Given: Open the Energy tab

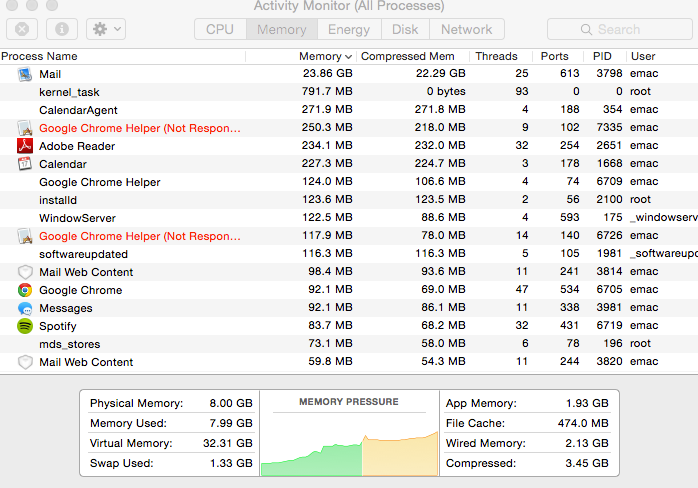Looking at the screenshot, I should (349, 29).
